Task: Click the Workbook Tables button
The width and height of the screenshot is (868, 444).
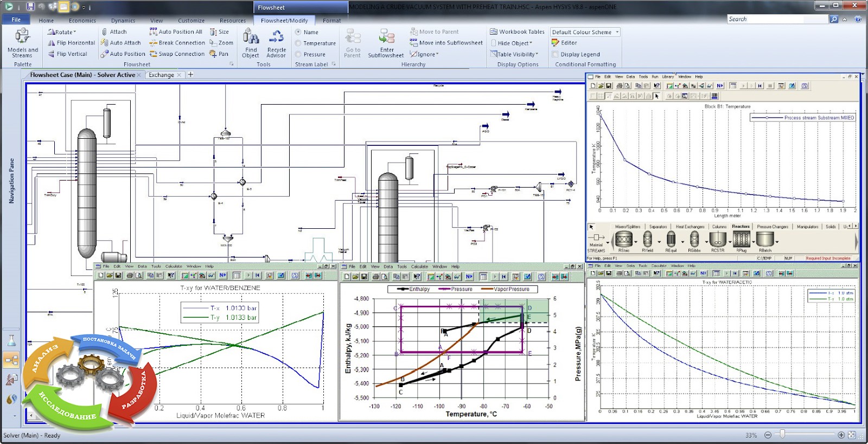Action: click(517, 32)
